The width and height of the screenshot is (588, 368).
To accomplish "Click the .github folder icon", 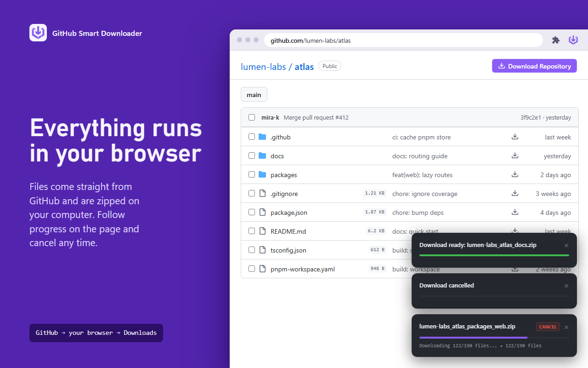I will (262, 137).
